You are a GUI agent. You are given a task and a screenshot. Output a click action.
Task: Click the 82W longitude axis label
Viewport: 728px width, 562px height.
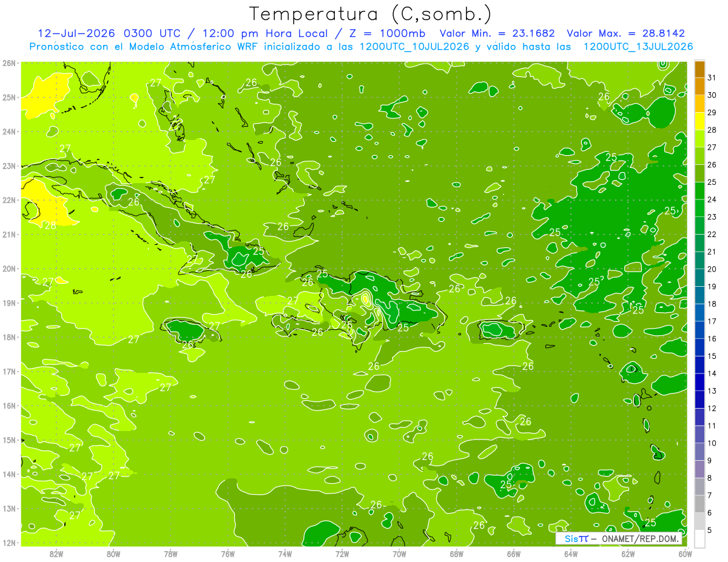point(56,553)
